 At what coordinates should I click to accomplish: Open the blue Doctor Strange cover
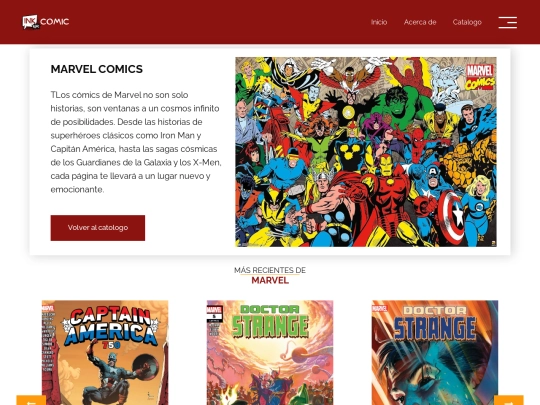(x=435, y=352)
